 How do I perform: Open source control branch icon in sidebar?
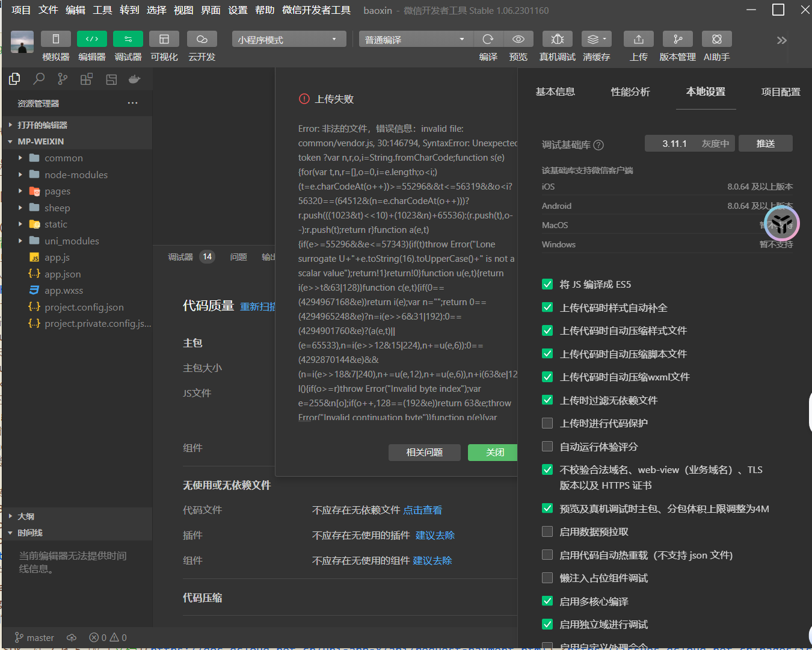point(63,79)
